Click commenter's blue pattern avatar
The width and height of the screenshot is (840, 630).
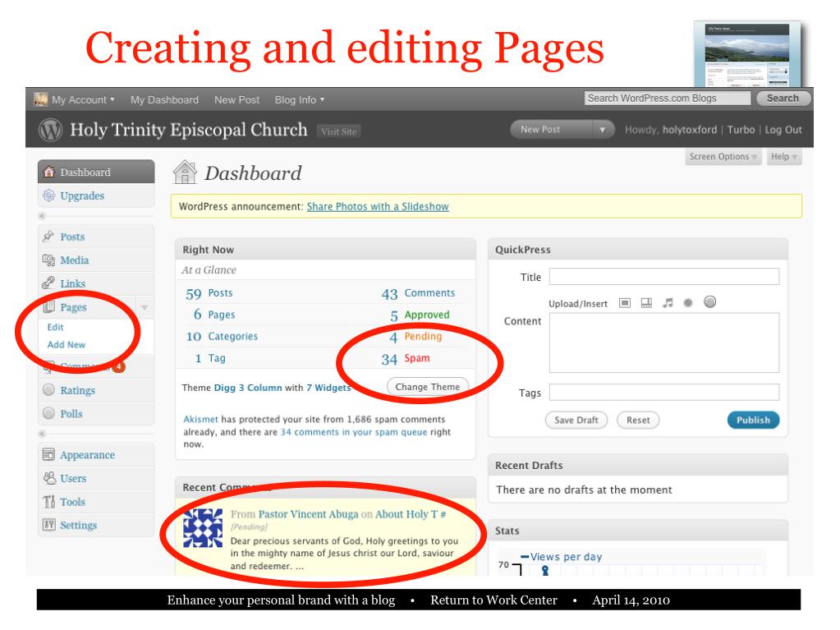(203, 528)
